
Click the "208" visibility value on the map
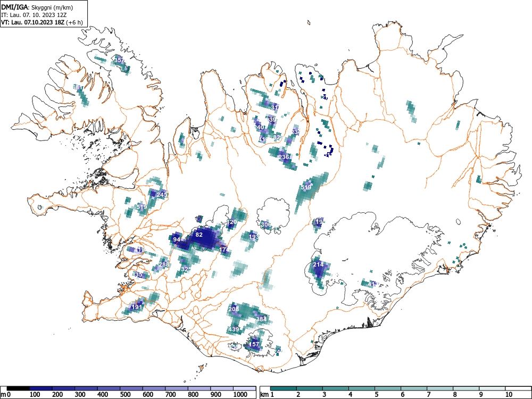pos(234,309)
